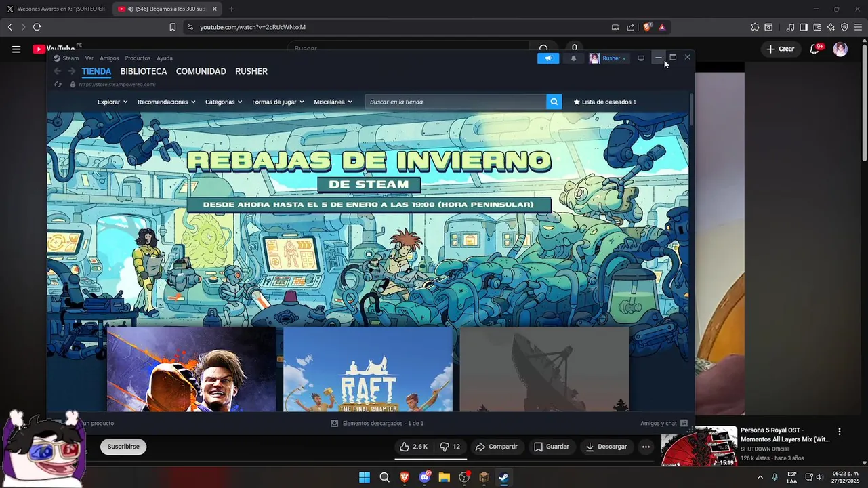The image size is (868, 488).
Task: Open Brave Wallet icon
Action: [x=817, y=27]
